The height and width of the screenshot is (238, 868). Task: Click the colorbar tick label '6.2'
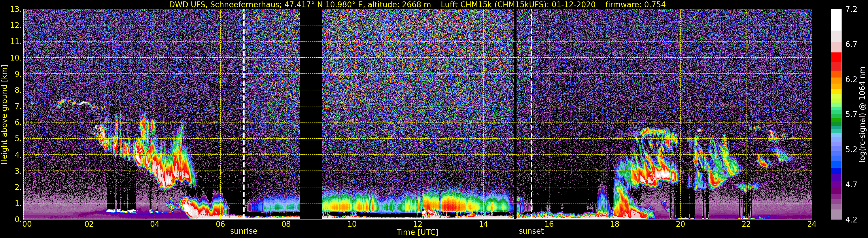tap(851, 79)
